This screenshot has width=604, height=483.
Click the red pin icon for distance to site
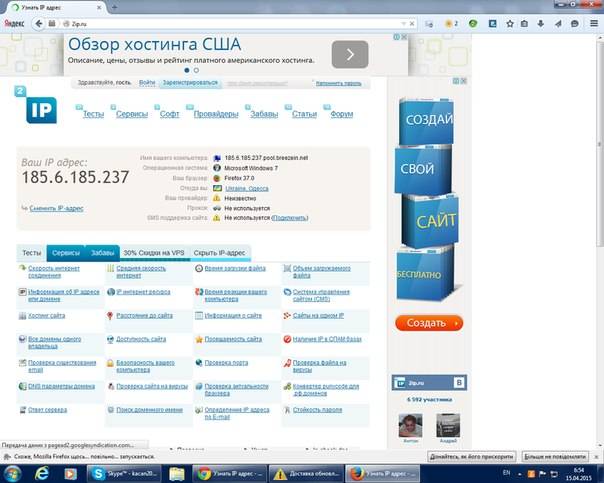pyautogui.click(x=110, y=316)
